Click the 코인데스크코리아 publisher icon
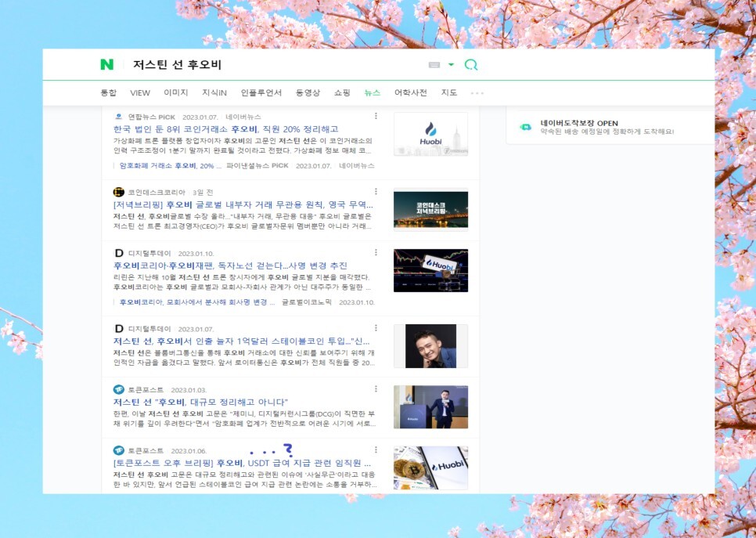 pyautogui.click(x=119, y=192)
